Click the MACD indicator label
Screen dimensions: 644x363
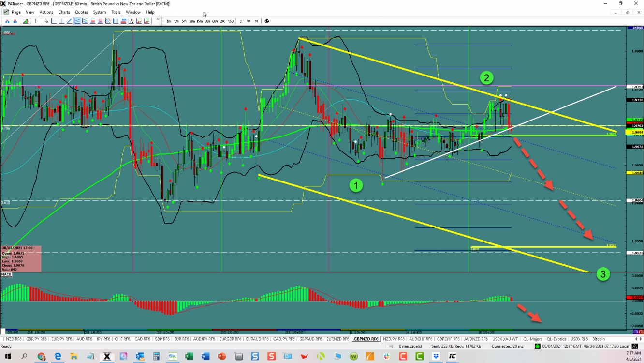coord(6,274)
